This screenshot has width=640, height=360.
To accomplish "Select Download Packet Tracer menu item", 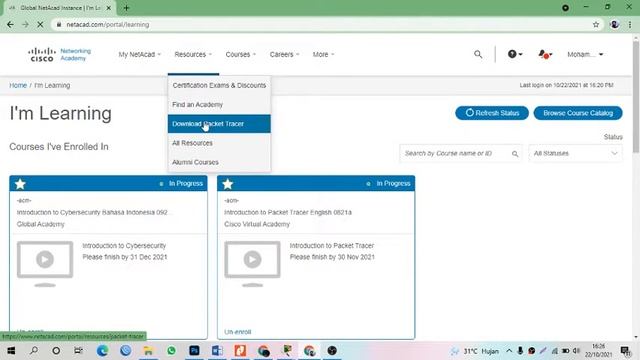I will coord(219,124).
